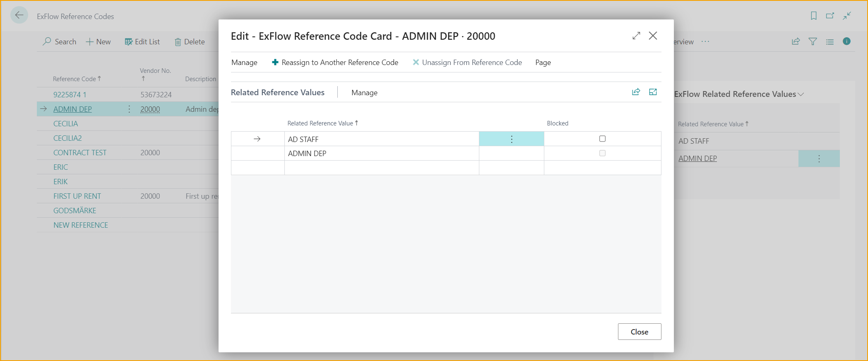Open the FIRST UP RENT reference code
868x361 pixels.
[x=77, y=196]
